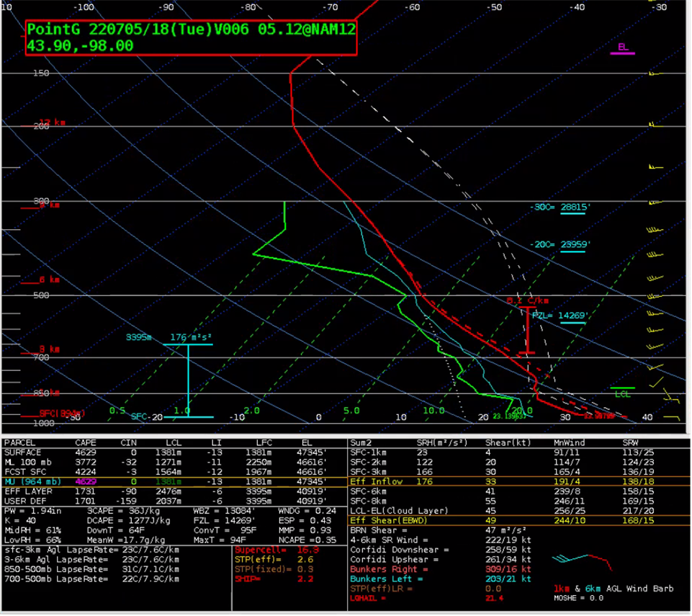Click the sfc-3km Agl LapseRate line
692x616 pixels.
91,550
